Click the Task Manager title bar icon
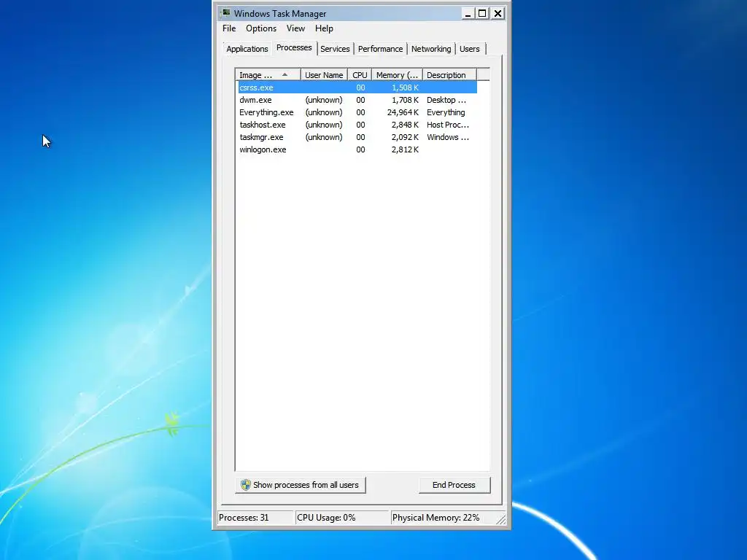747x560 pixels. (226, 13)
